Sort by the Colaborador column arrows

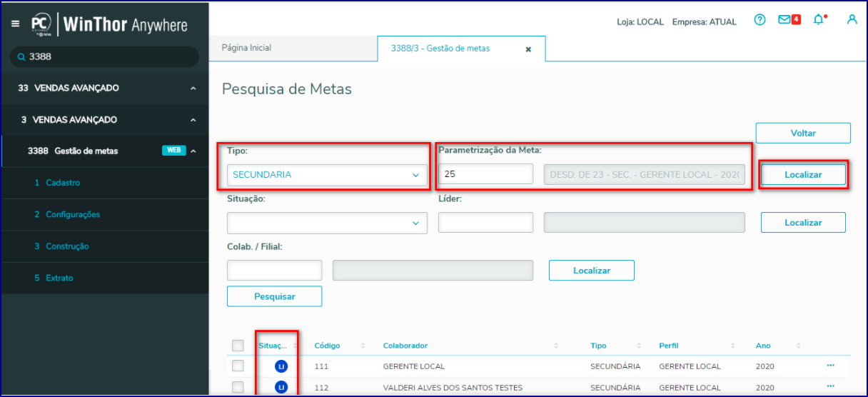pos(556,346)
